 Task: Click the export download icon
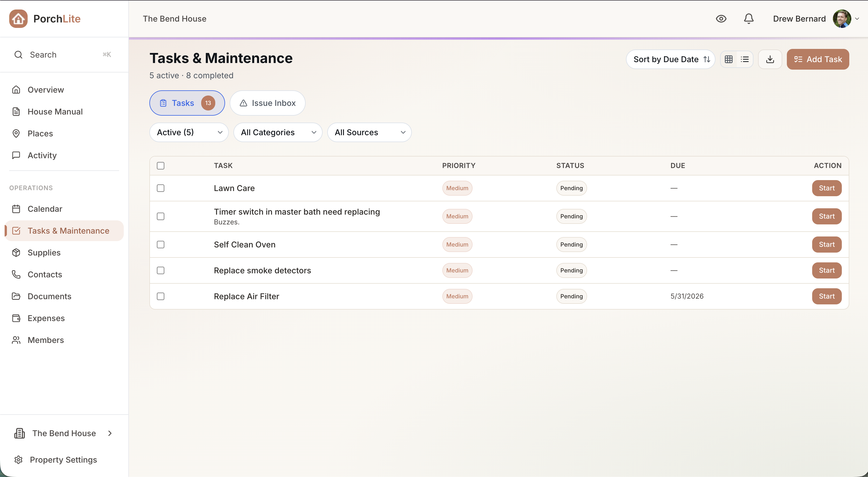coord(770,59)
